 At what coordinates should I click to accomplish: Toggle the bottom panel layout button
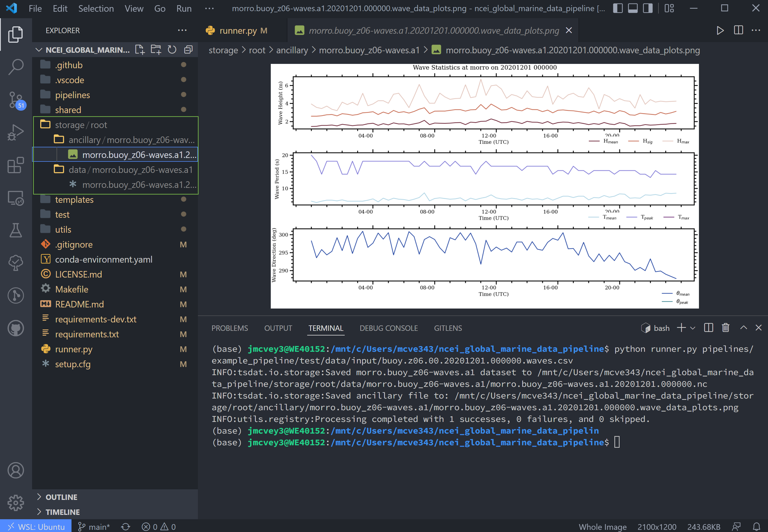[x=632, y=8]
